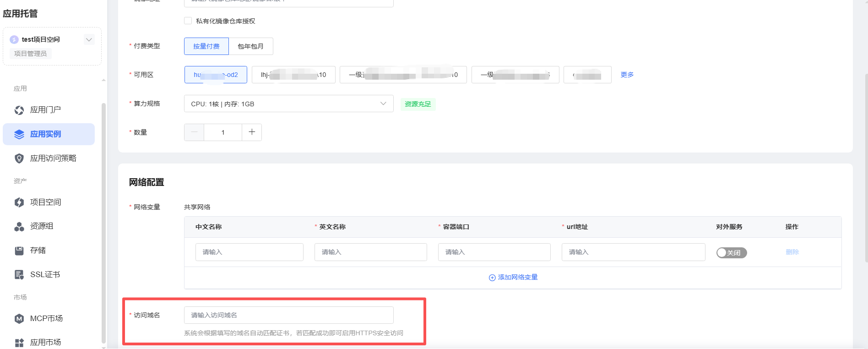Click the sidebar vertical scrollbar

(103, 222)
